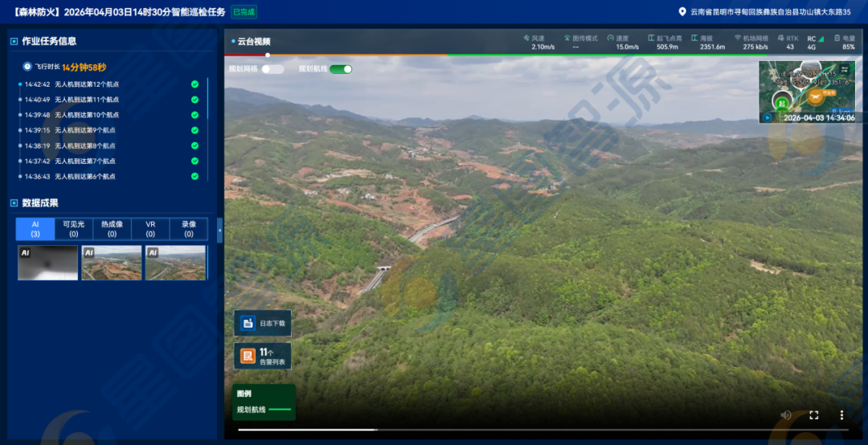
Task: Click the green 起 takeoff marker on minimap
Action: 782,103
